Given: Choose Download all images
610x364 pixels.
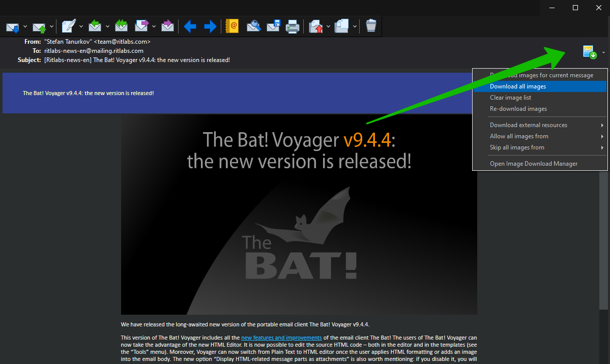Looking at the screenshot, I should click(540, 86).
